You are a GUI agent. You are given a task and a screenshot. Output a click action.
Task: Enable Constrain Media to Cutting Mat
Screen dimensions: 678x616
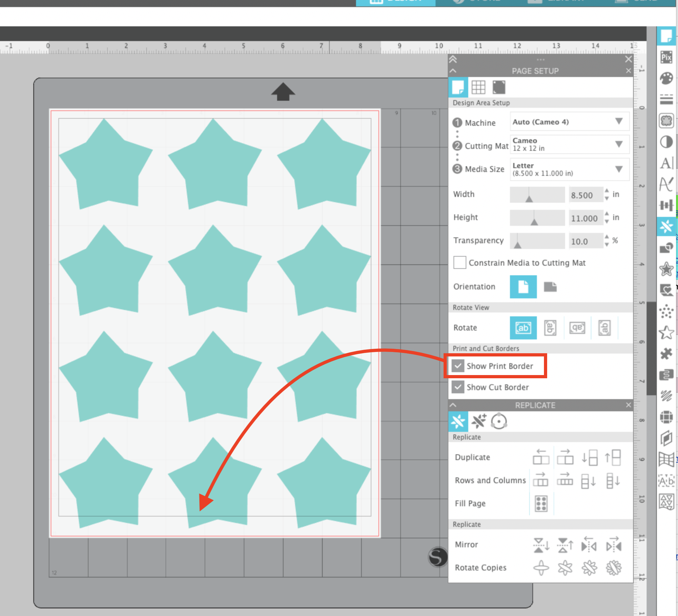click(459, 263)
